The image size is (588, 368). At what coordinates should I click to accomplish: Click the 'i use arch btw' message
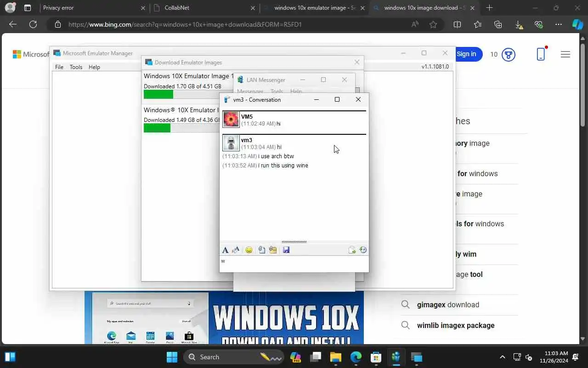coord(276,156)
